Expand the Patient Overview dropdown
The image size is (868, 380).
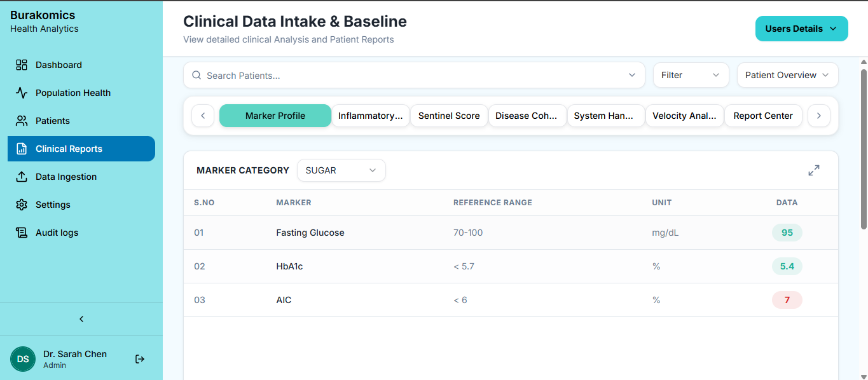pyautogui.click(x=787, y=75)
